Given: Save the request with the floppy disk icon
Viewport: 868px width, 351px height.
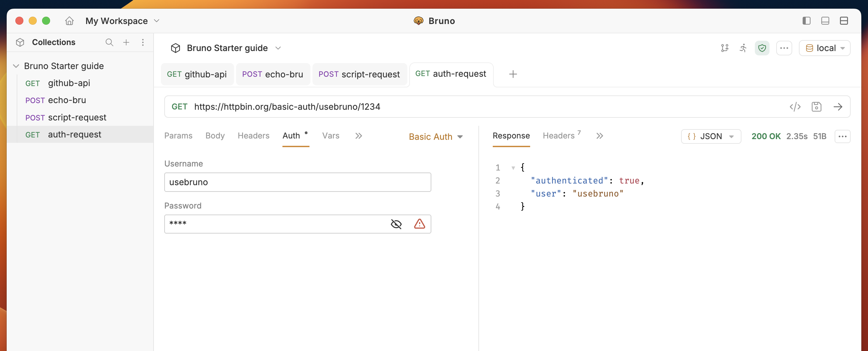Looking at the screenshot, I should point(817,107).
